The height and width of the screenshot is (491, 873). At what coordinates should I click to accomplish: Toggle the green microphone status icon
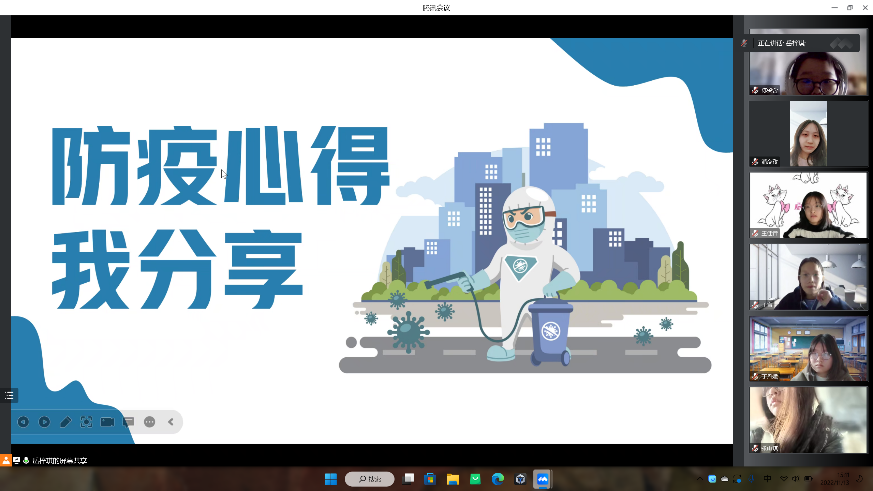(26, 460)
